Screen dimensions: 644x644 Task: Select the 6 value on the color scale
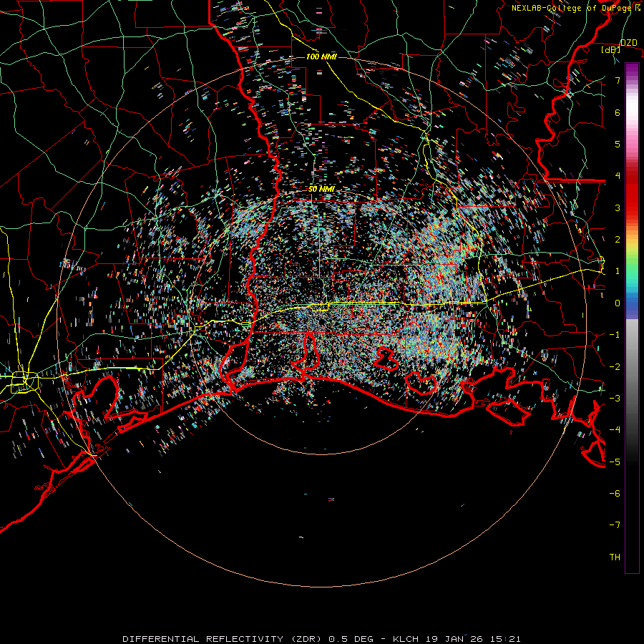click(x=618, y=112)
